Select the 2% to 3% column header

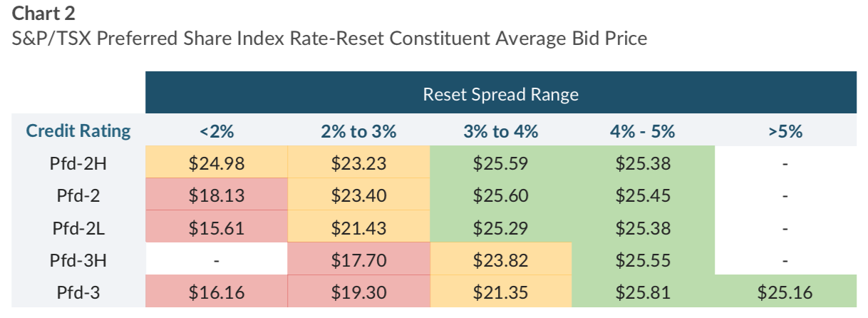[358, 131]
